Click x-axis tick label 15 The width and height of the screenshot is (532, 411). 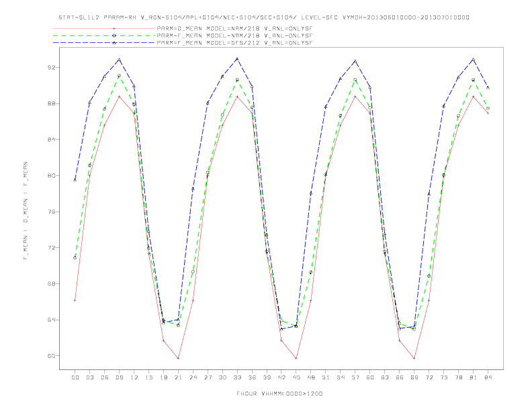point(148,377)
